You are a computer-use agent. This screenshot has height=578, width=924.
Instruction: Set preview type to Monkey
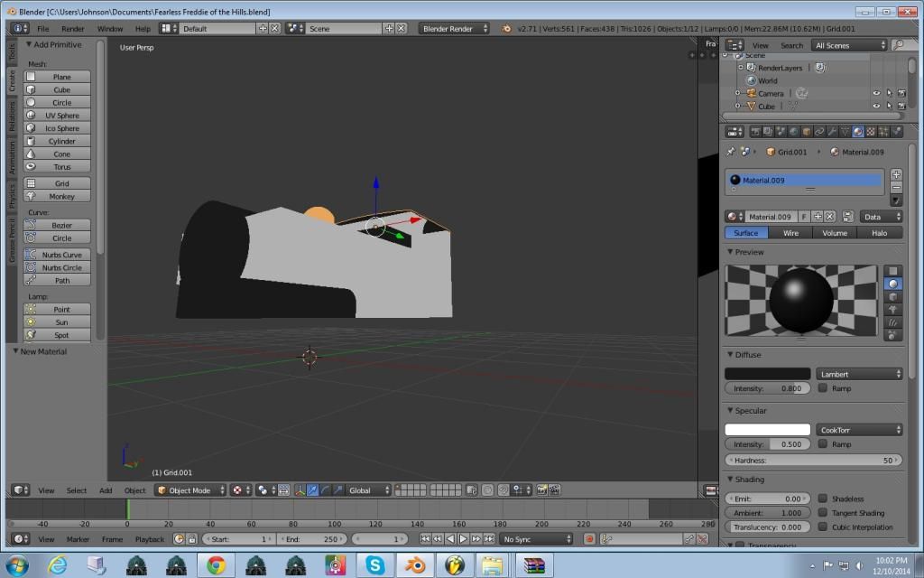pos(893,310)
